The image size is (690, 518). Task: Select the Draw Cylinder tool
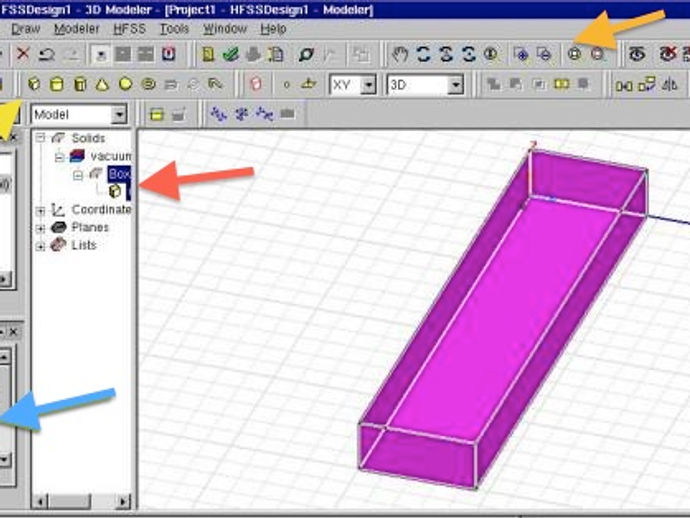57,84
